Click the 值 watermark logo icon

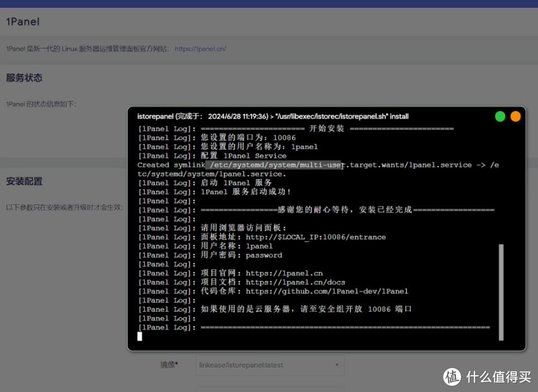452,377
